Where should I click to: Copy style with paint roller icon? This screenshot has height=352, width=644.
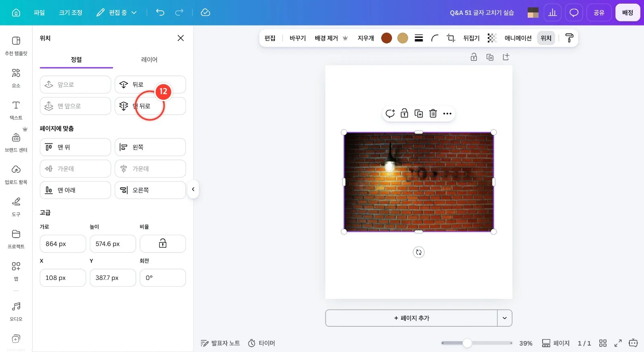coord(569,38)
